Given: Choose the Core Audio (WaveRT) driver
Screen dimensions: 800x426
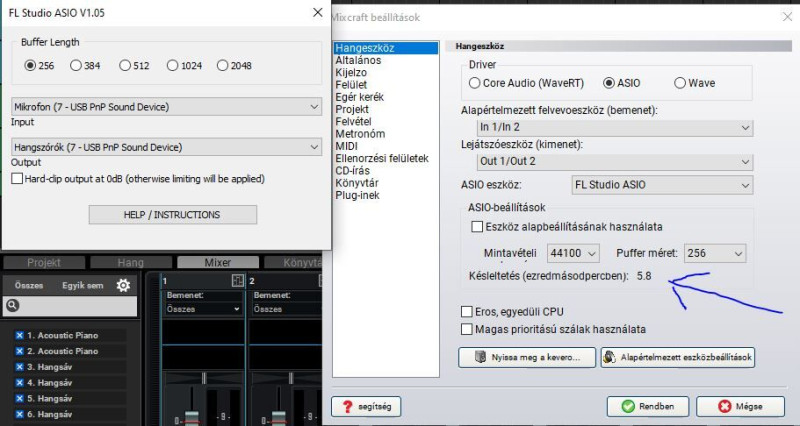Looking at the screenshot, I should click(x=526, y=83).
